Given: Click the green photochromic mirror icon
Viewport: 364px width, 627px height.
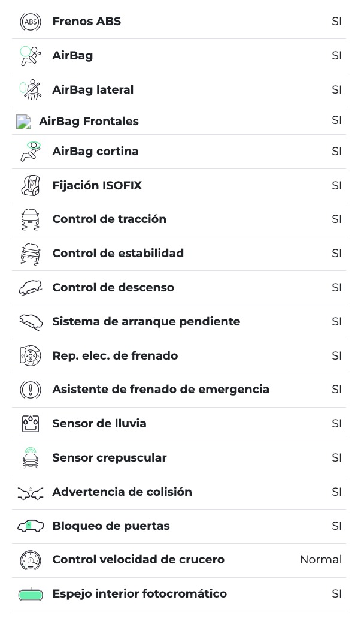Looking at the screenshot, I should tap(30, 595).
